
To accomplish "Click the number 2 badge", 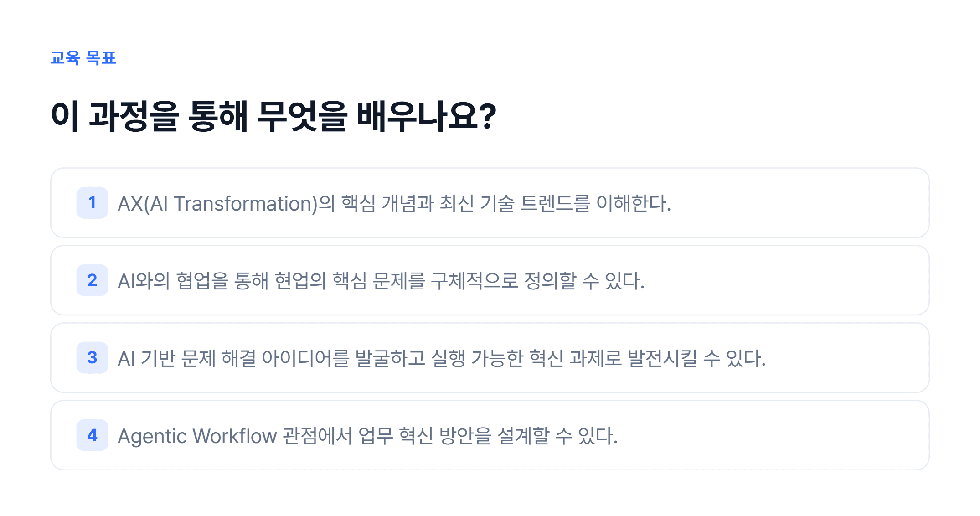I will coord(92,280).
